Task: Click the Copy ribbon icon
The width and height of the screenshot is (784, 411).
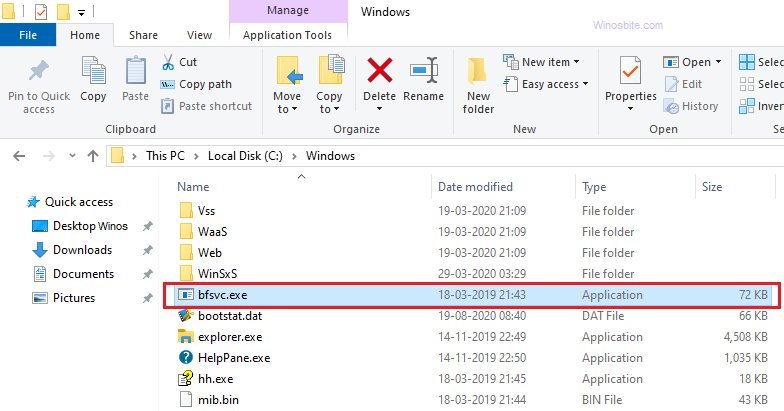Action: tap(94, 71)
